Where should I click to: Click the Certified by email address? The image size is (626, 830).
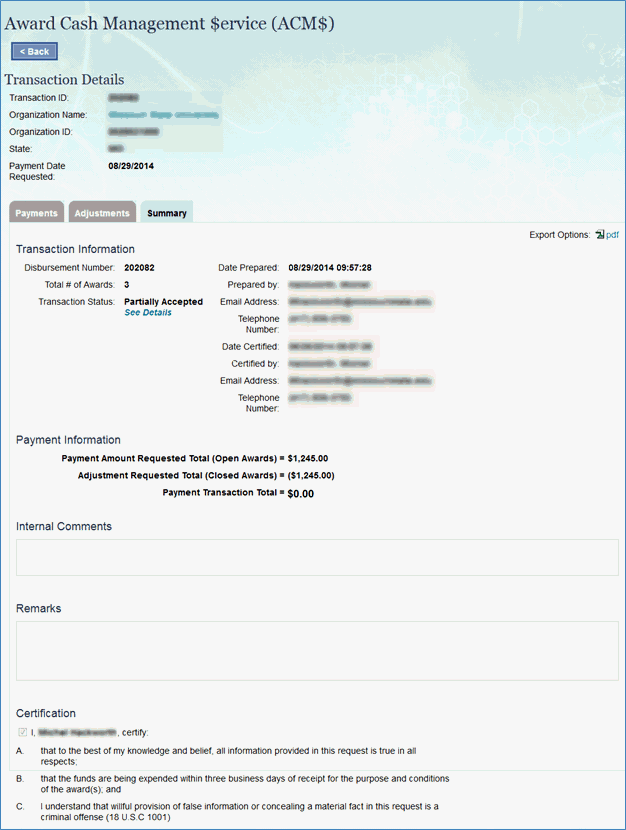click(359, 381)
